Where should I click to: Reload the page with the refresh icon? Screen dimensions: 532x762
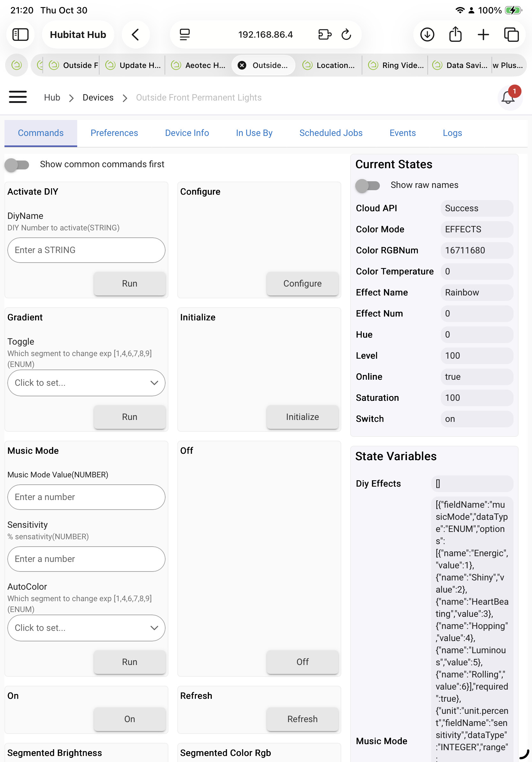point(346,34)
